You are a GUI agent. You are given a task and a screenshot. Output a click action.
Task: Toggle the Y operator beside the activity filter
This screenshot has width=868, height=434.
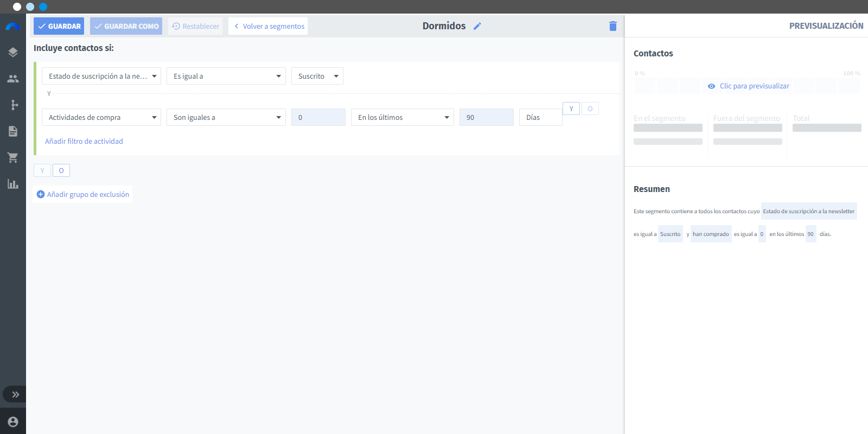[x=571, y=108]
